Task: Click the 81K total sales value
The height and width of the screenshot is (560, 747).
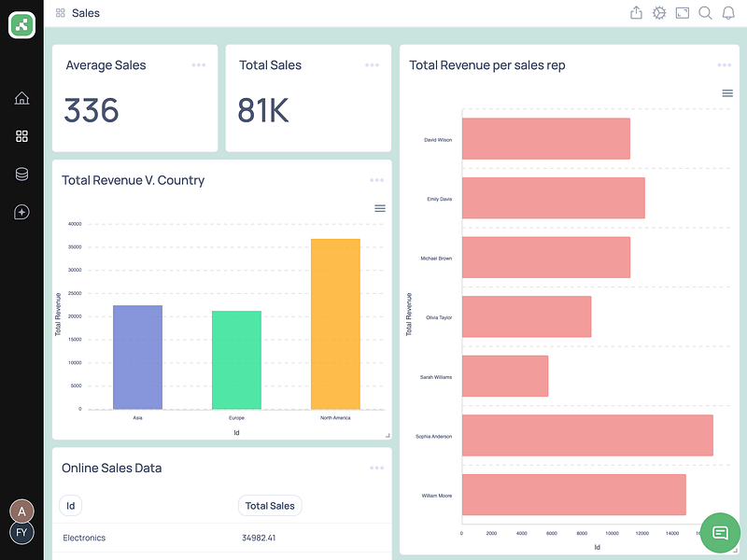Action: tap(263, 110)
